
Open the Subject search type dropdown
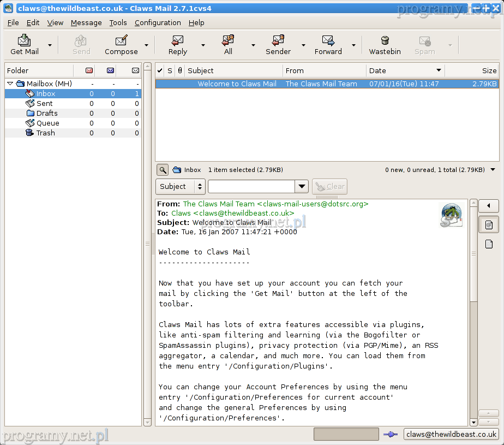180,187
